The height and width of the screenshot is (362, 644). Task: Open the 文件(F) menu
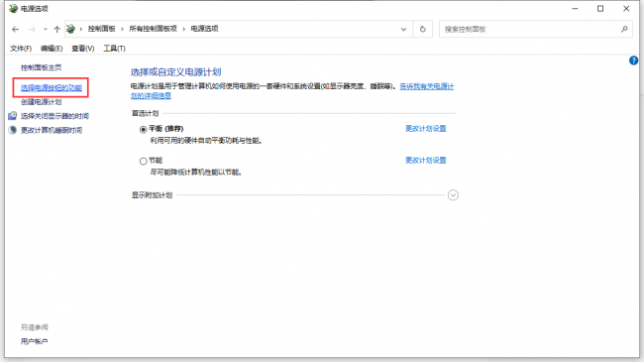click(21, 49)
